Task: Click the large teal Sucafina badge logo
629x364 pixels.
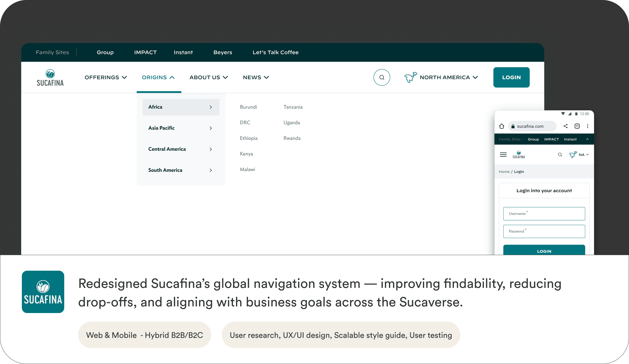Action: (43, 292)
